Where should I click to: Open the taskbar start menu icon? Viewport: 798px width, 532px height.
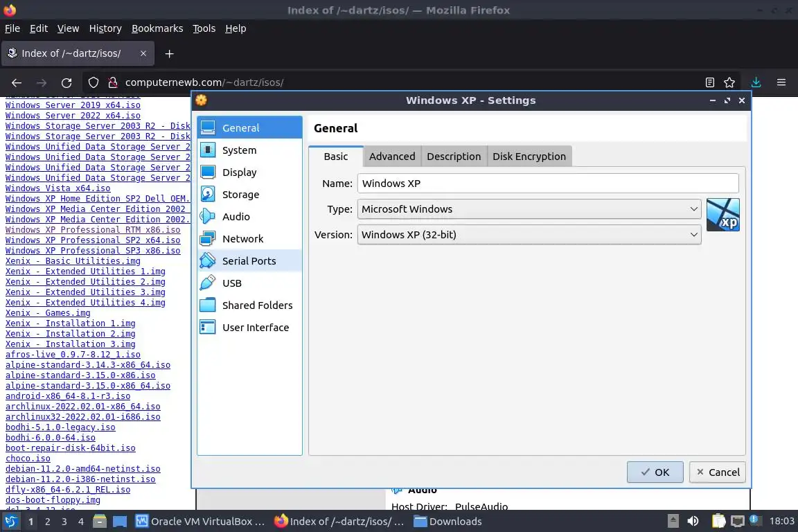coord(10,522)
